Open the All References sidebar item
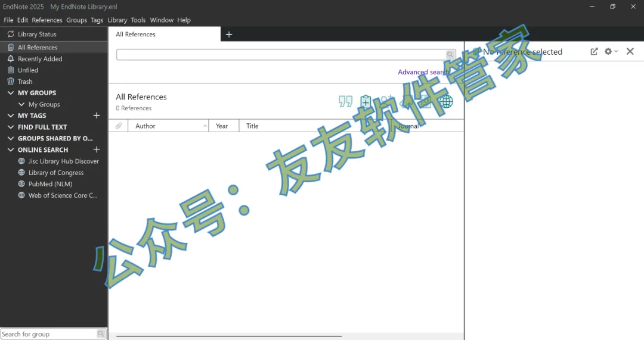This screenshot has height=340, width=644. click(54, 47)
